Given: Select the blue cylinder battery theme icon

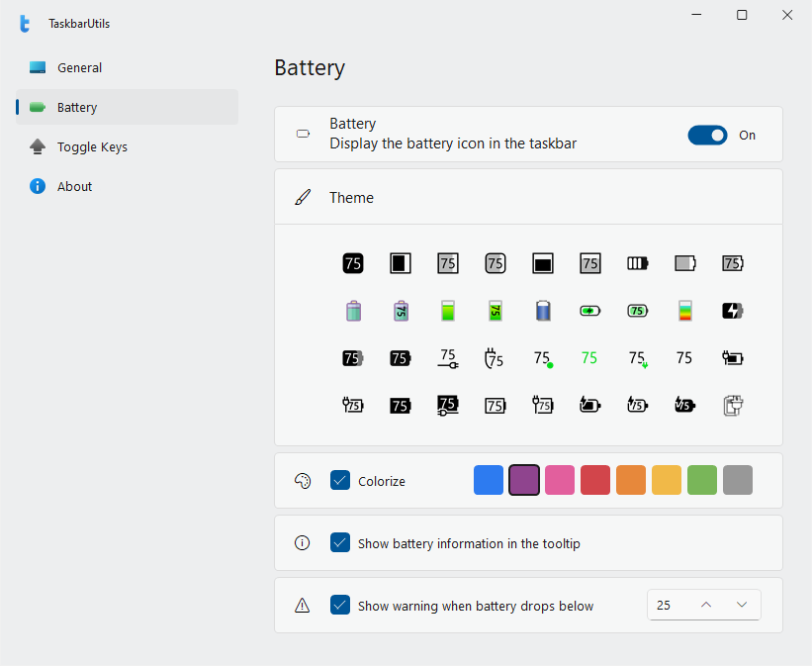Looking at the screenshot, I should pos(543,311).
